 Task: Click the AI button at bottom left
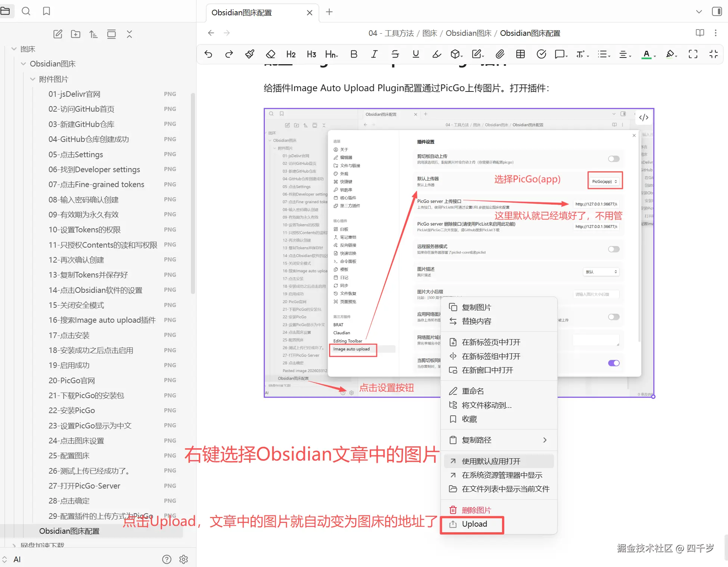pos(17,559)
